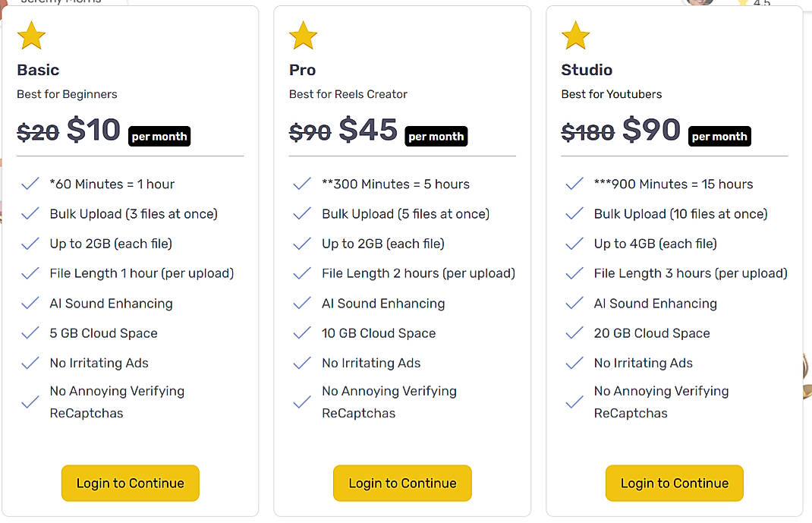
Task: Click Login to Continue under Studio
Action: (674, 483)
